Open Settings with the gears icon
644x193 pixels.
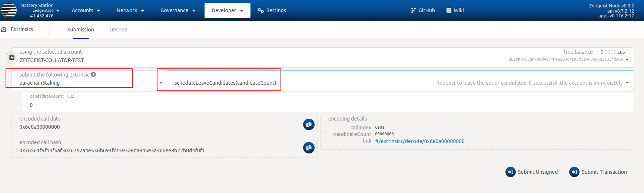[260, 10]
